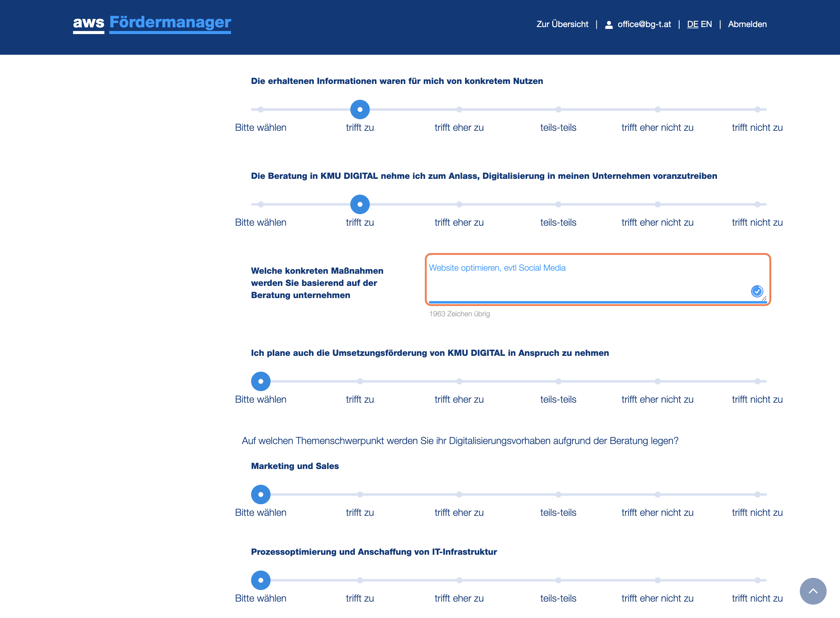Viewport: 840px width, 618px height.
Task: Select 'teils-teils' for Prozessoptimierung question
Action: point(558,580)
